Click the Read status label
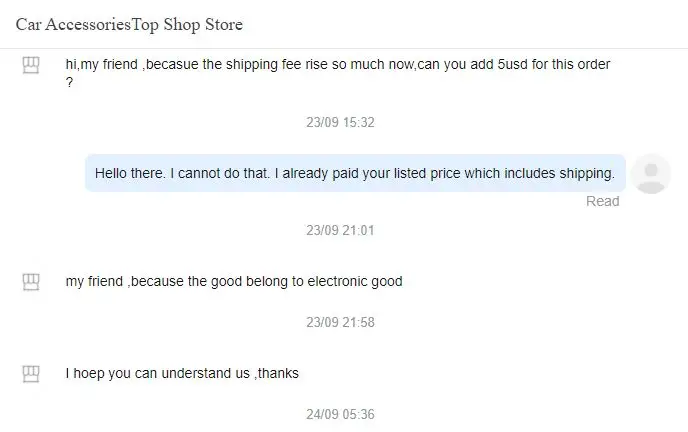 point(602,201)
